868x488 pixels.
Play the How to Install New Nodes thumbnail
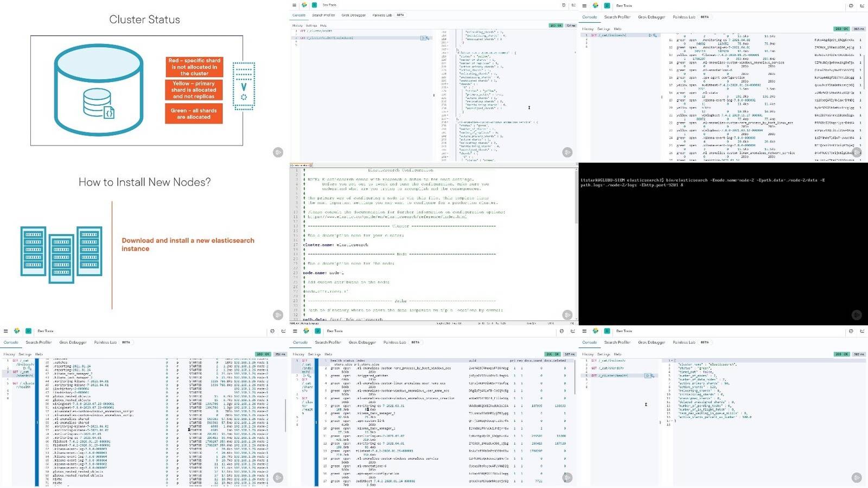click(x=278, y=315)
